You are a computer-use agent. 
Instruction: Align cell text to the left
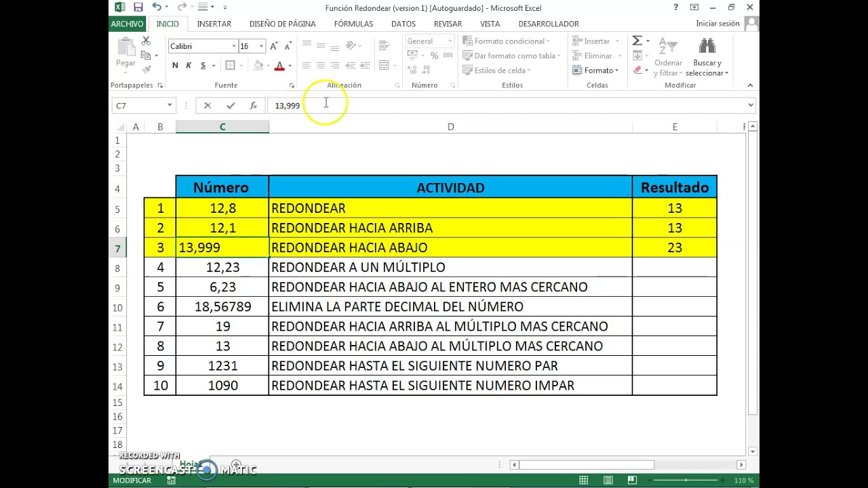(x=307, y=66)
